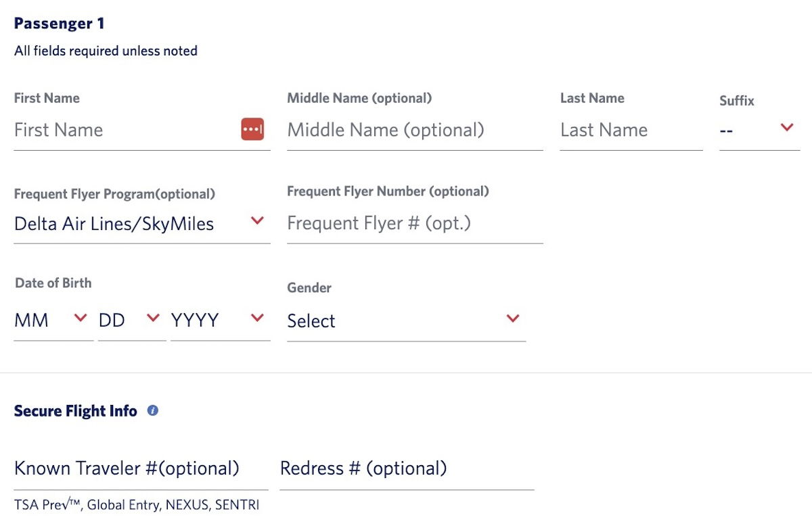Click the birth year chevron arrow

pos(257,318)
